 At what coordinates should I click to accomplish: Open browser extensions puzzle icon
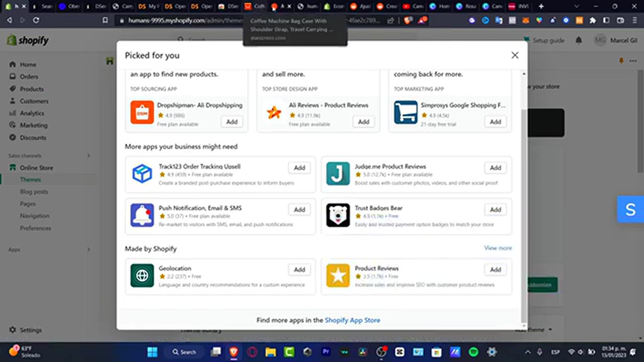pyautogui.click(x=593, y=20)
